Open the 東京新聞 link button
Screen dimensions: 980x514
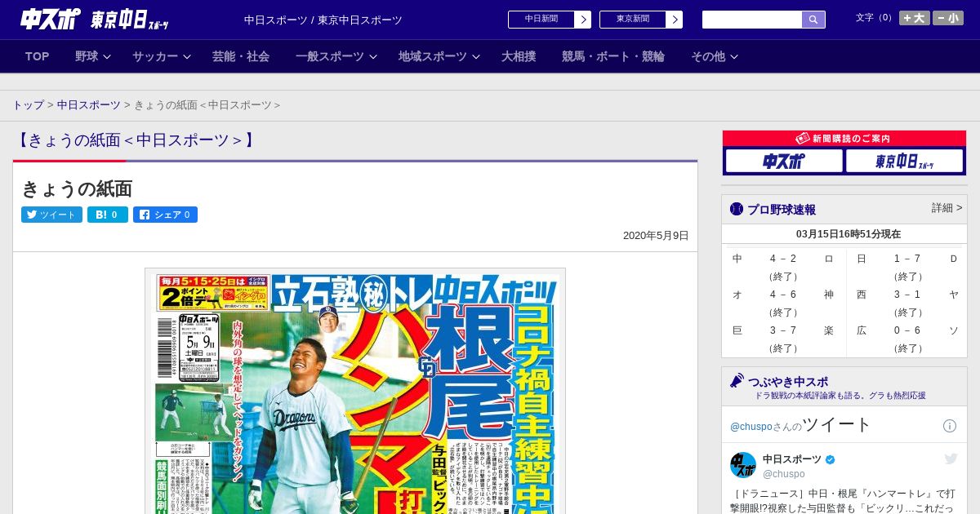632,20
